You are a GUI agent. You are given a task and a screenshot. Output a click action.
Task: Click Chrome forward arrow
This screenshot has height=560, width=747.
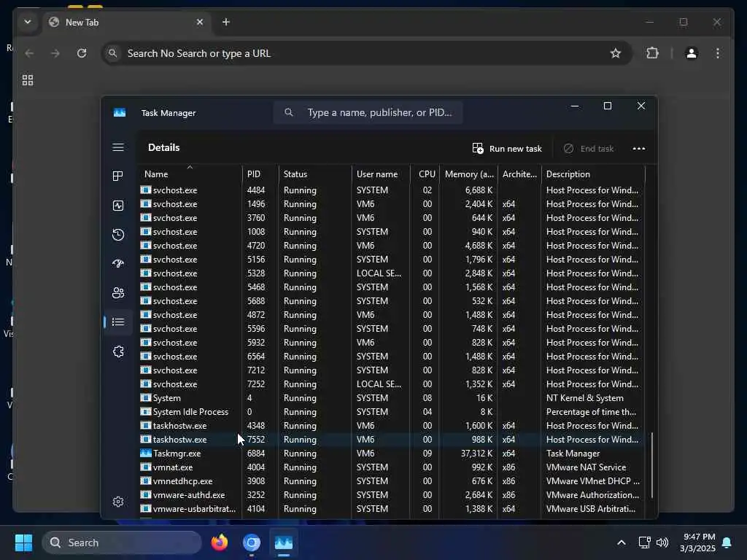click(55, 53)
